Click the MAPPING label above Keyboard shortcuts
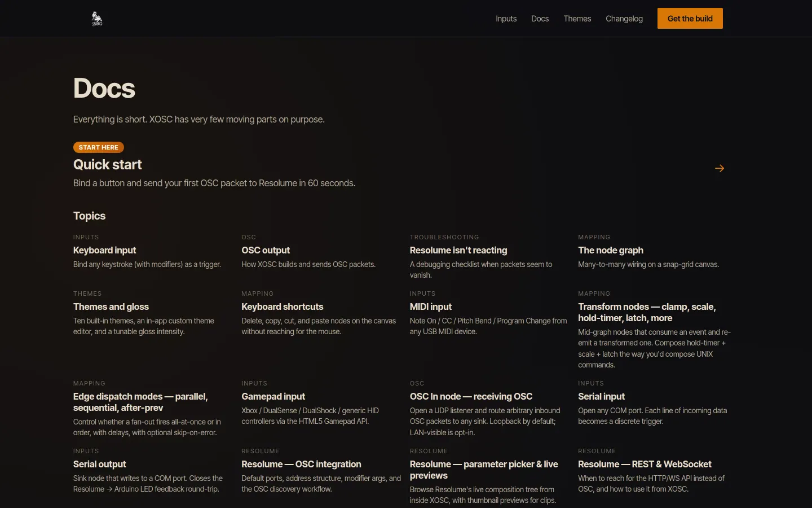 (x=258, y=294)
